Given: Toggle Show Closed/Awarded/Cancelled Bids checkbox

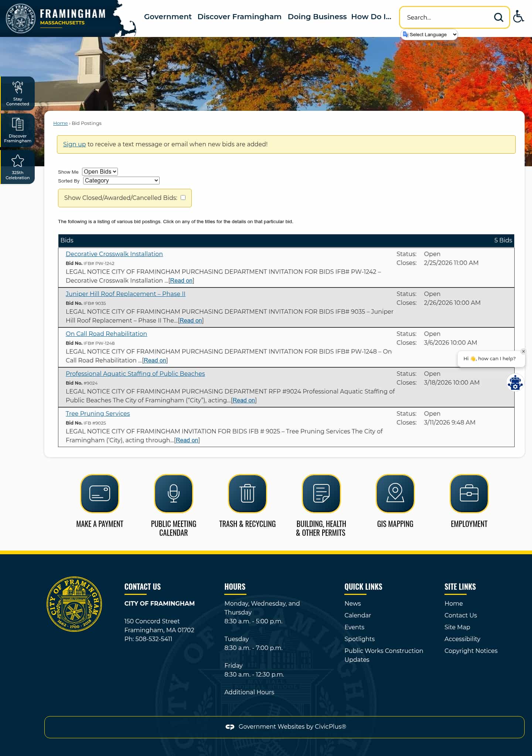Looking at the screenshot, I should [183, 197].
